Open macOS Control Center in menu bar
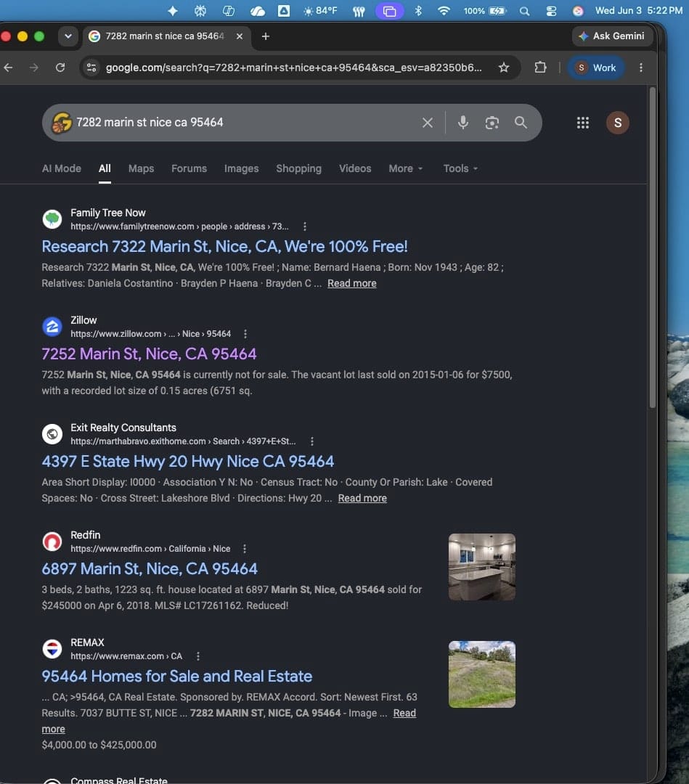The width and height of the screenshot is (689, 784). click(551, 11)
